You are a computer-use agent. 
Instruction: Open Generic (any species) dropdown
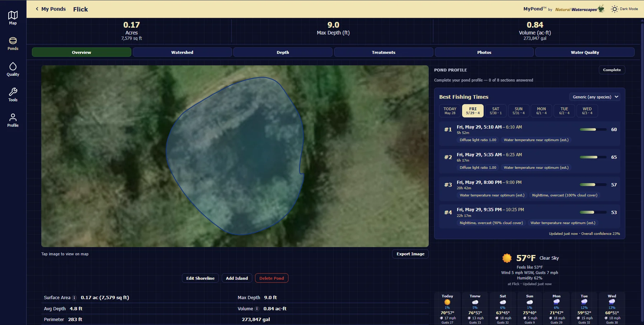pos(595,97)
